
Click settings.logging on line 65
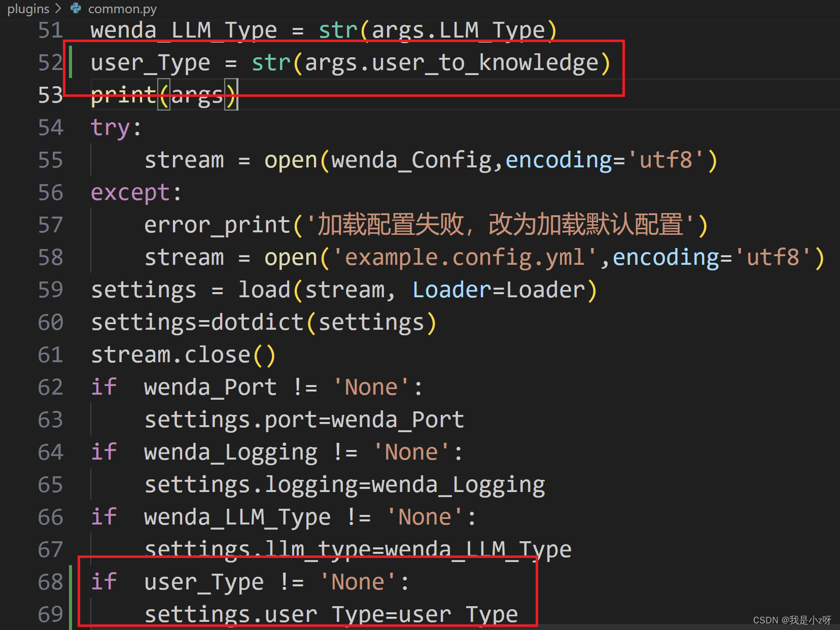click(x=251, y=485)
